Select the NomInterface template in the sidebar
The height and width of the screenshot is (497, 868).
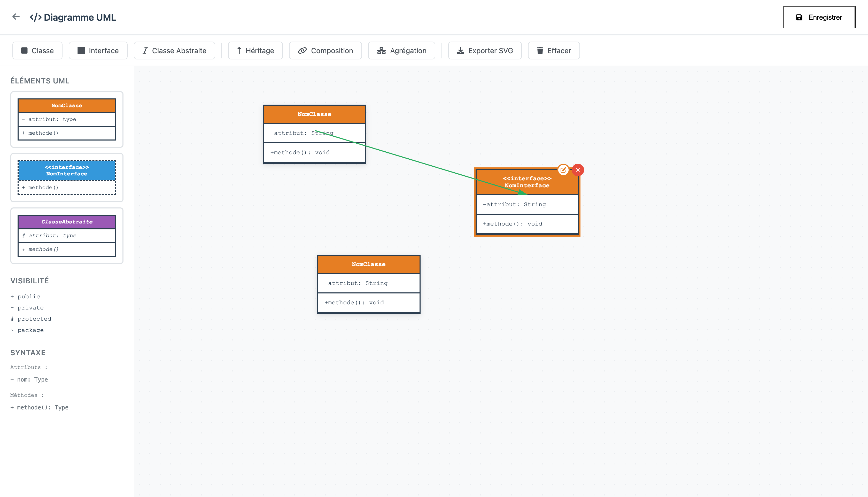click(x=67, y=177)
